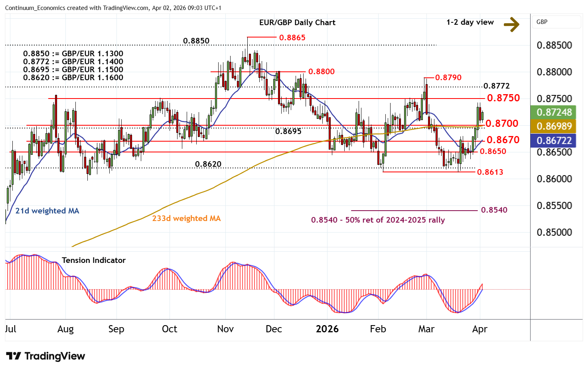Click the 0.8700 red level label

pos(502,124)
